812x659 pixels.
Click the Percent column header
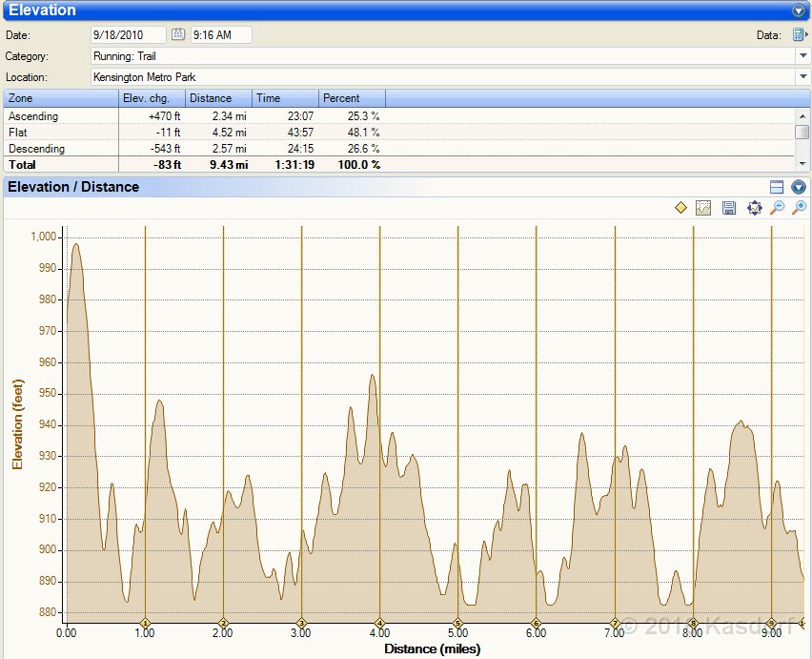[352, 98]
